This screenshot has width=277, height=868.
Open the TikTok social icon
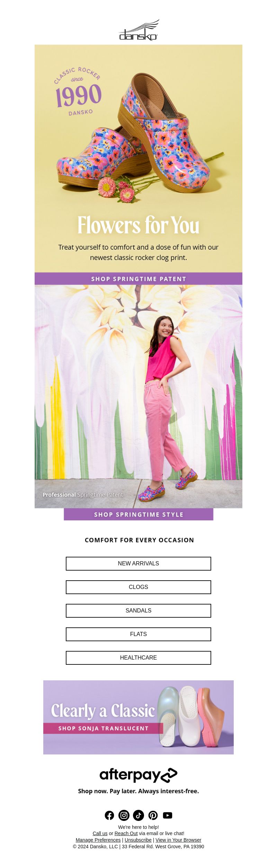click(138, 815)
